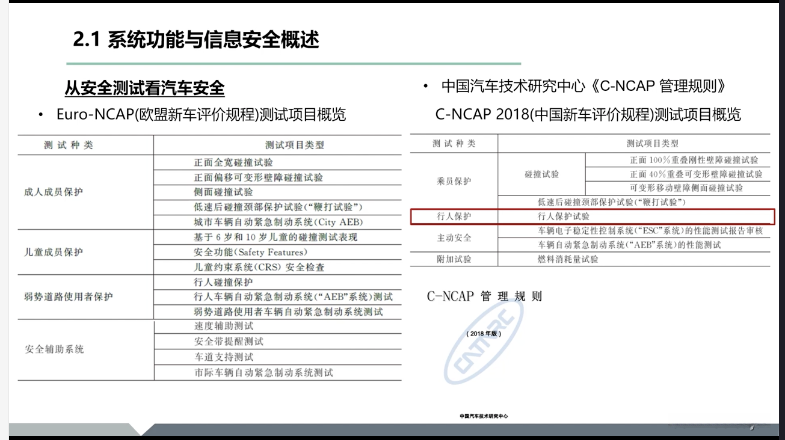Viewport: 785px width, 440px height.
Task: Select the "行人保护试验" test item
Action: (564, 216)
